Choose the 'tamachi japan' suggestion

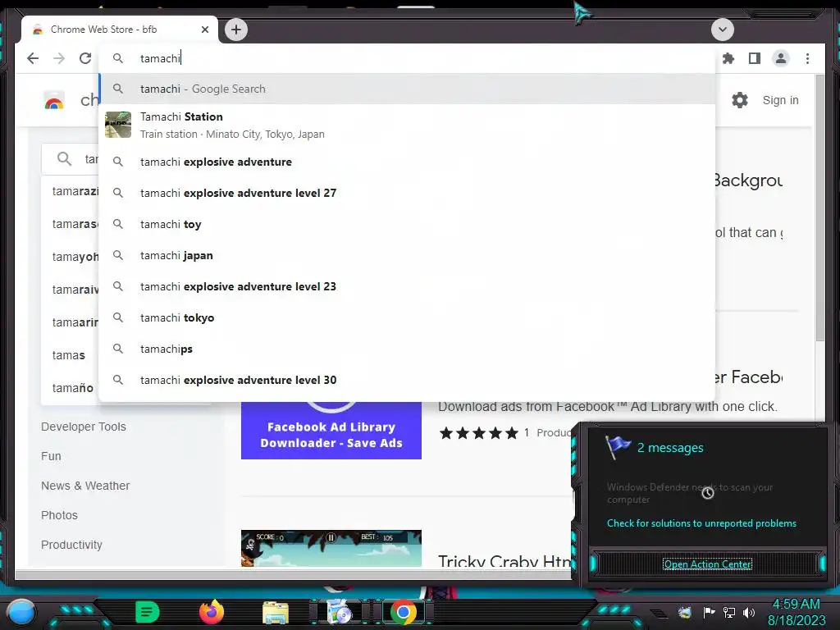(407, 256)
